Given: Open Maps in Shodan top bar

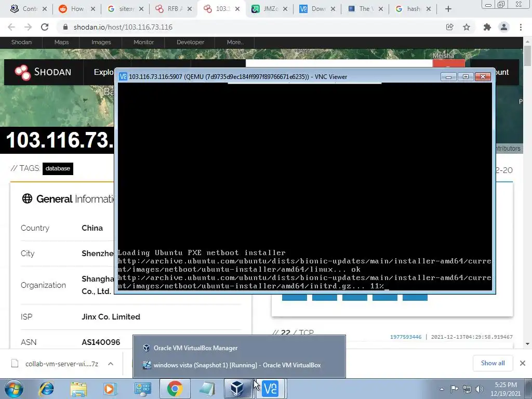Looking at the screenshot, I should point(61,42).
